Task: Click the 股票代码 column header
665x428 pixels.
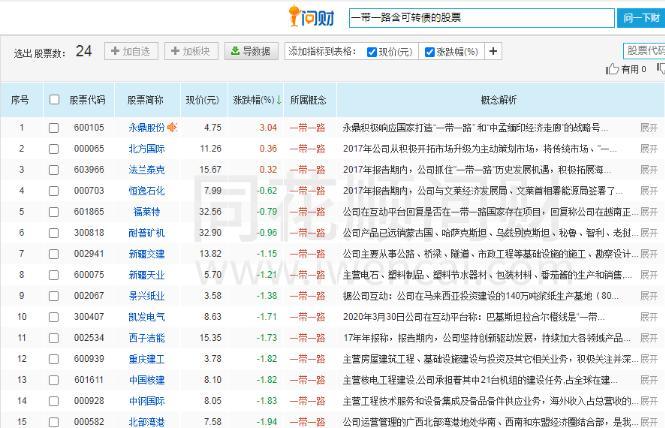Action: 87,100
